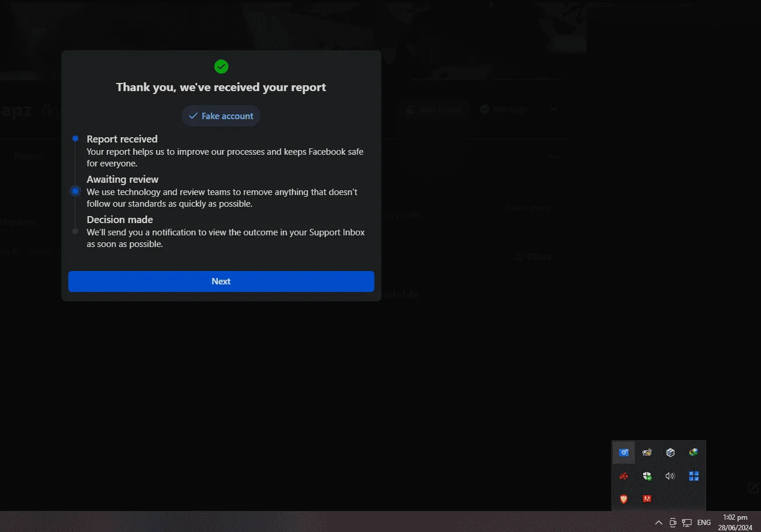Open the network status taskbar icon
Image resolution: width=761 pixels, height=532 pixels.
(x=687, y=522)
